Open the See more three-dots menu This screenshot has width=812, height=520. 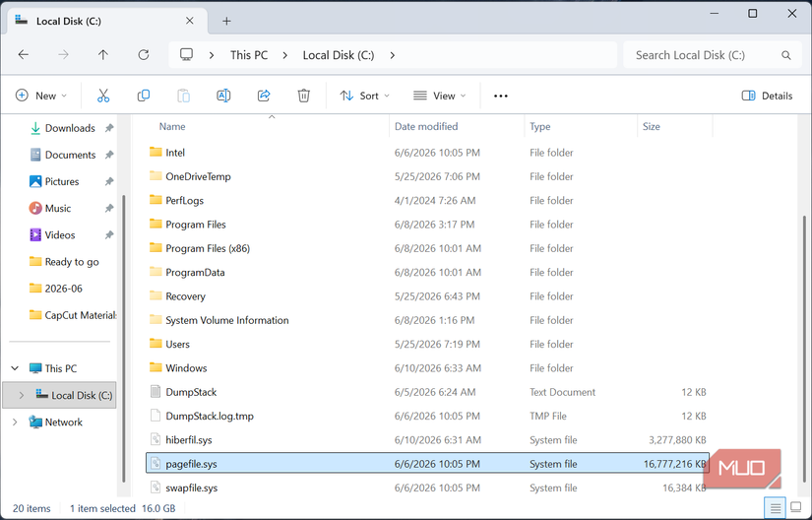pos(501,96)
